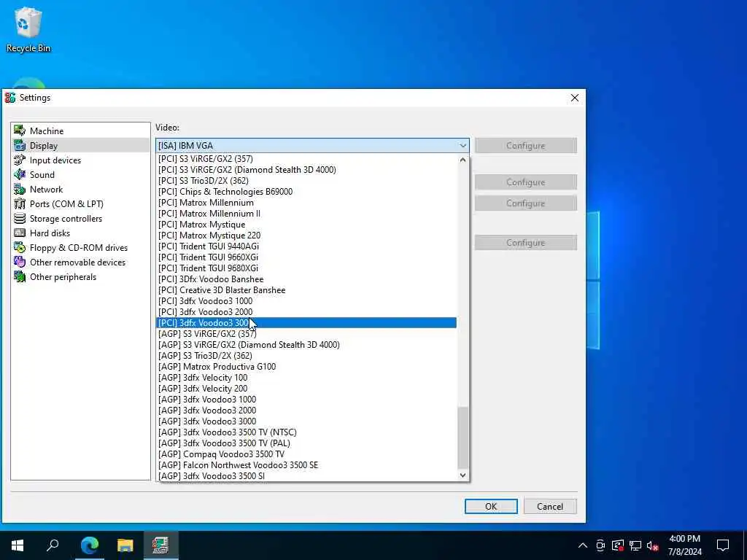Pick [PCI] Creative 3D Blaster Banshee
The image size is (747, 560).
306,290
